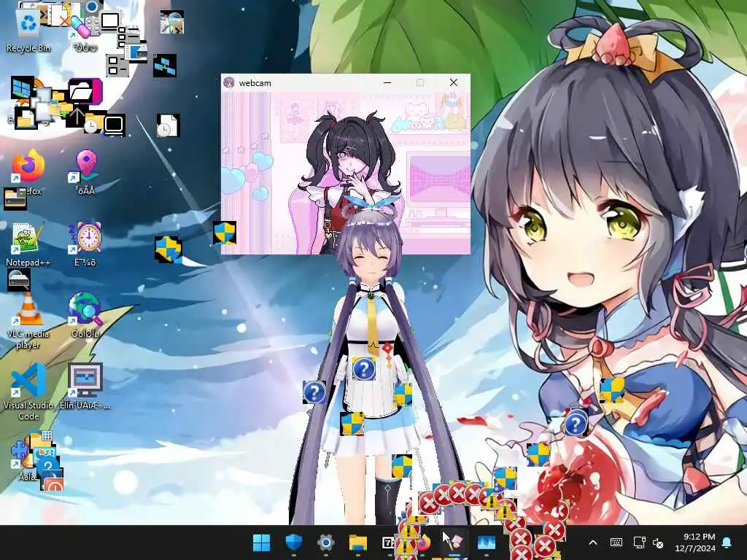Open the 7-Zip taskbar icon
This screenshot has height=560, width=747.
(x=388, y=542)
